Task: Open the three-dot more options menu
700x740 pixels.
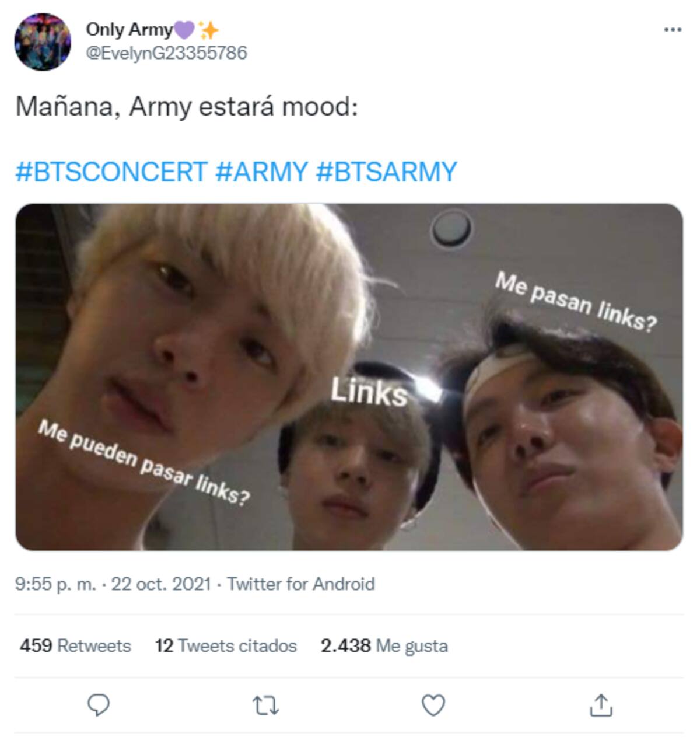Action: [x=673, y=30]
